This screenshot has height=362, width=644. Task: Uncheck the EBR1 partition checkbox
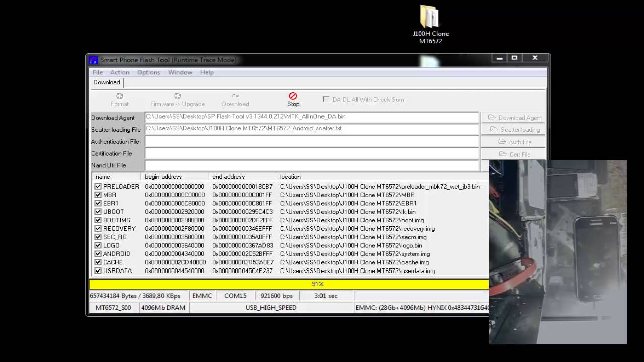click(98, 203)
